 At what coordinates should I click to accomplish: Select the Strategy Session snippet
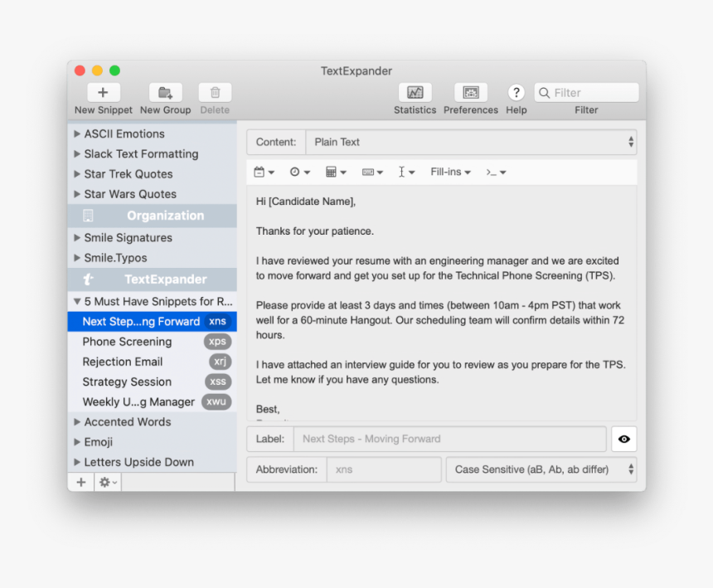152,381
